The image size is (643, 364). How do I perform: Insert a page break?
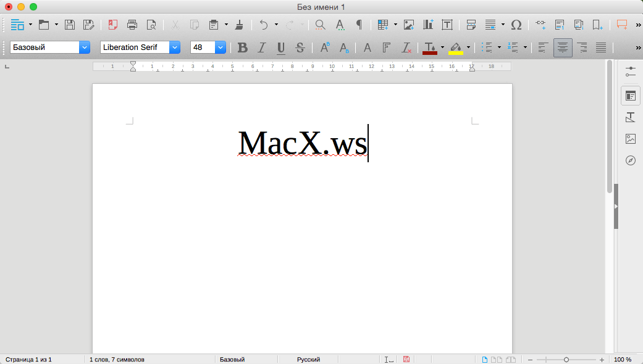coord(471,25)
